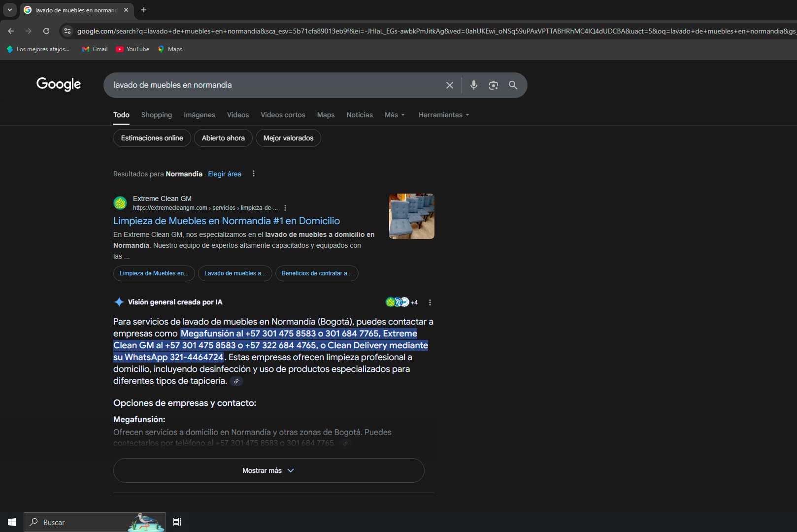Go forward with browser forward arrow
Screen dimensions: 797x532
[x=29, y=31]
